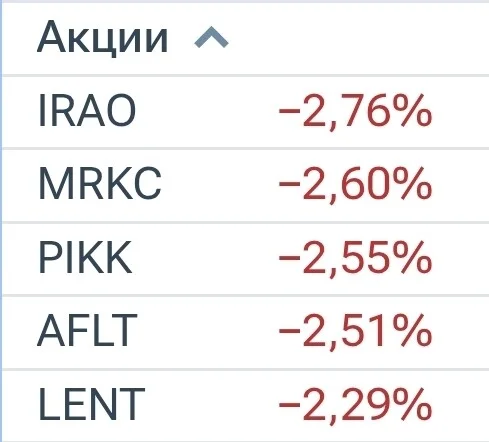Open the IRAO ticker
489x442 pixels.
point(87,110)
